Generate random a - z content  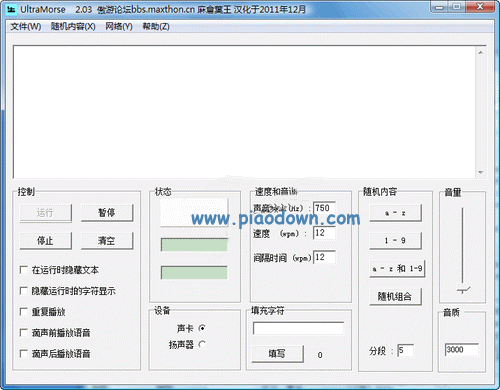coord(395,213)
